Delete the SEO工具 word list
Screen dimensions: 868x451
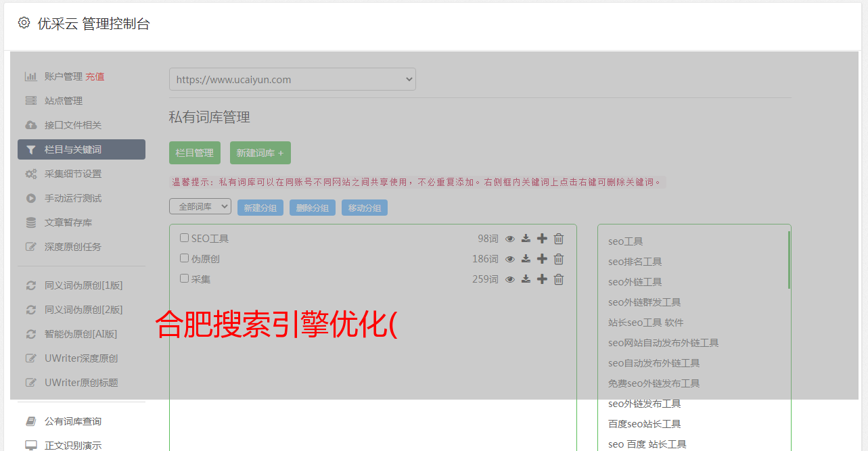pyautogui.click(x=559, y=239)
